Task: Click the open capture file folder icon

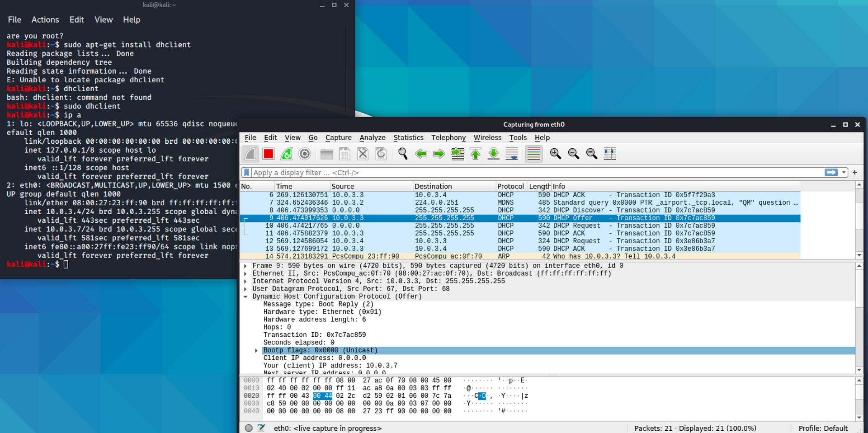Action: (x=326, y=154)
